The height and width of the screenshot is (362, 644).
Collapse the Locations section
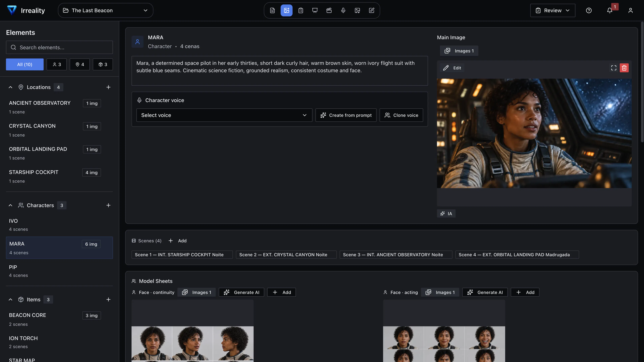click(11, 87)
